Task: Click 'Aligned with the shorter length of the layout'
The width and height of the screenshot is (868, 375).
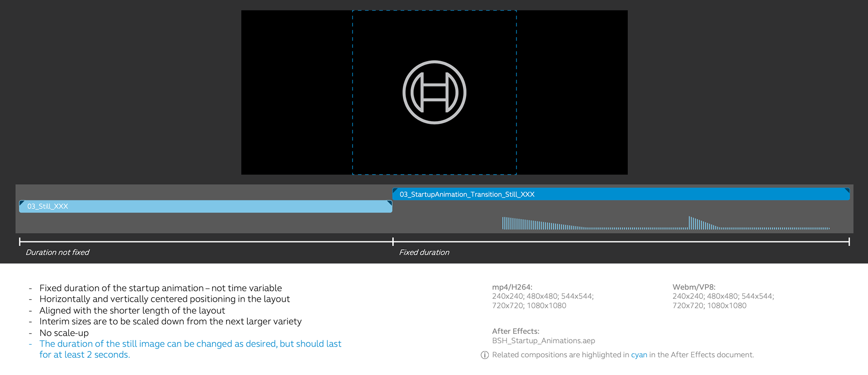Action: (x=132, y=310)
